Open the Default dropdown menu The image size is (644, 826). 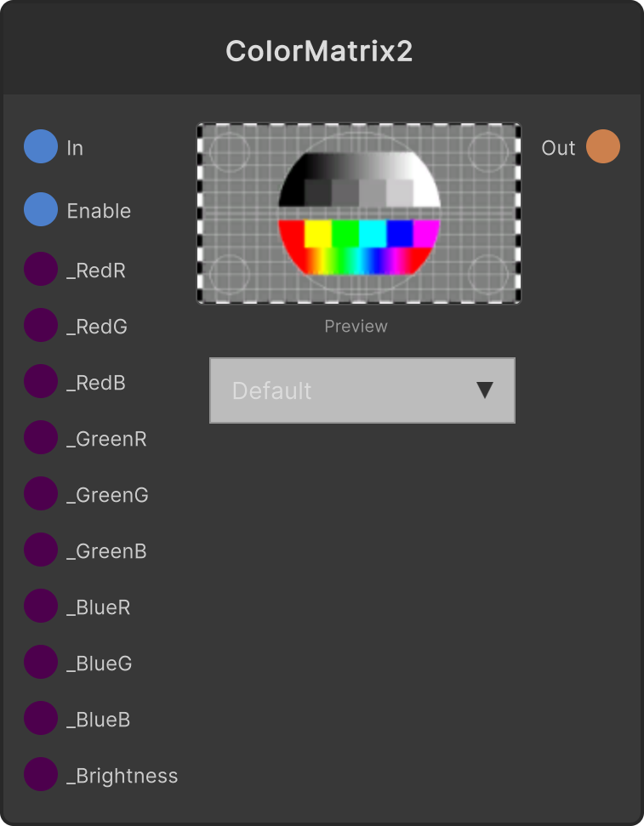362,390
